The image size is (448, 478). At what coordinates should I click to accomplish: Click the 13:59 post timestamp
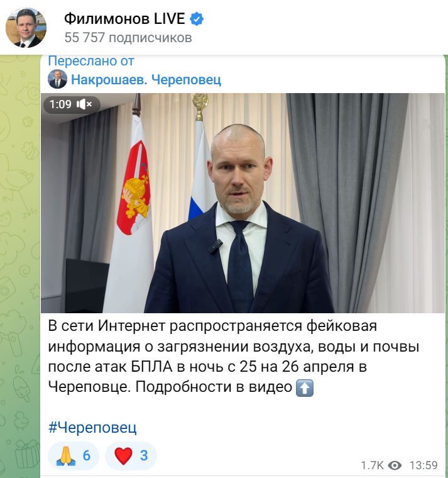pos(423,465)
